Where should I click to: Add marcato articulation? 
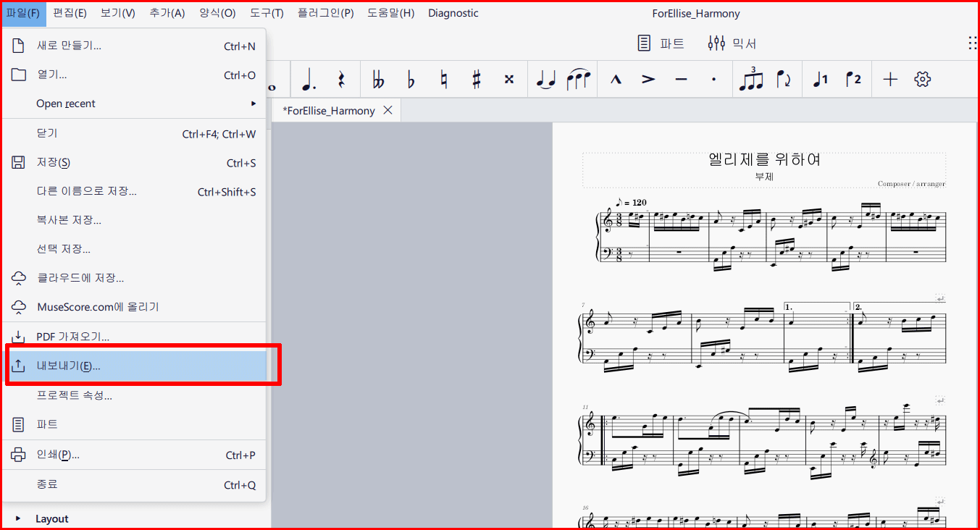[616, 79]
